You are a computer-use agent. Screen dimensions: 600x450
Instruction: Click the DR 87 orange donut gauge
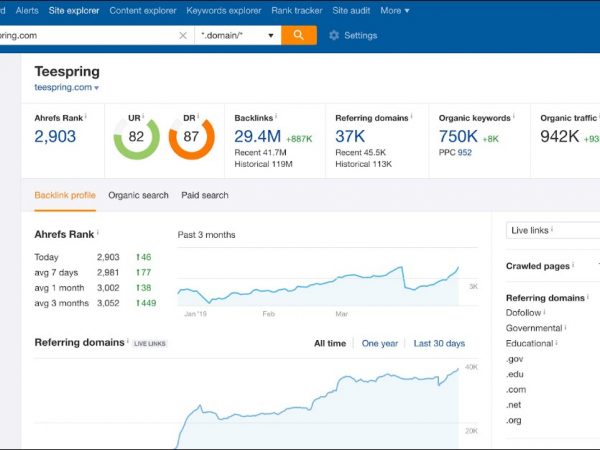191,136
